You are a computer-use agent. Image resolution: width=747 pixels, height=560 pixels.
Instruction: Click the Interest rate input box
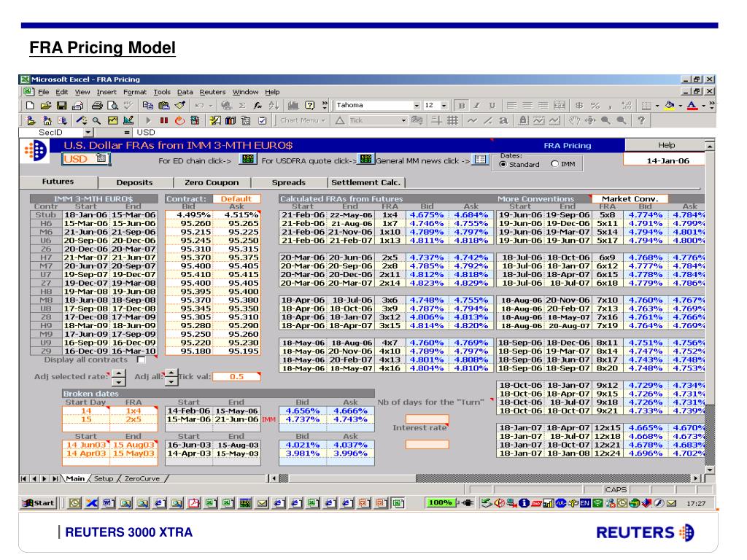(x=427, y=444)
